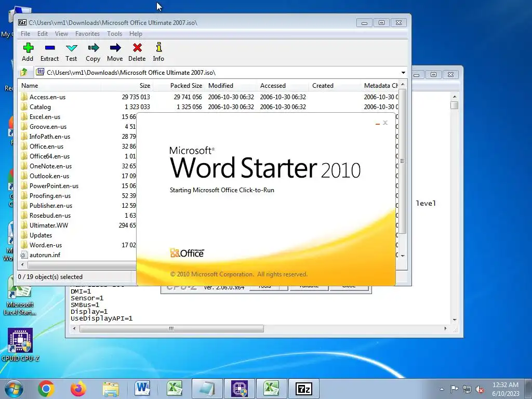Click the archive path input field
The image size is (532, 399).
point(217,73)
